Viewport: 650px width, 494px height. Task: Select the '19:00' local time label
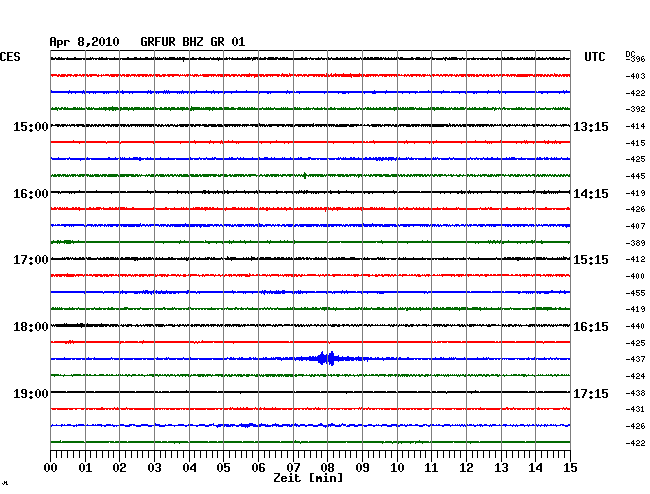pyautogui.click(x=31, y=393)
